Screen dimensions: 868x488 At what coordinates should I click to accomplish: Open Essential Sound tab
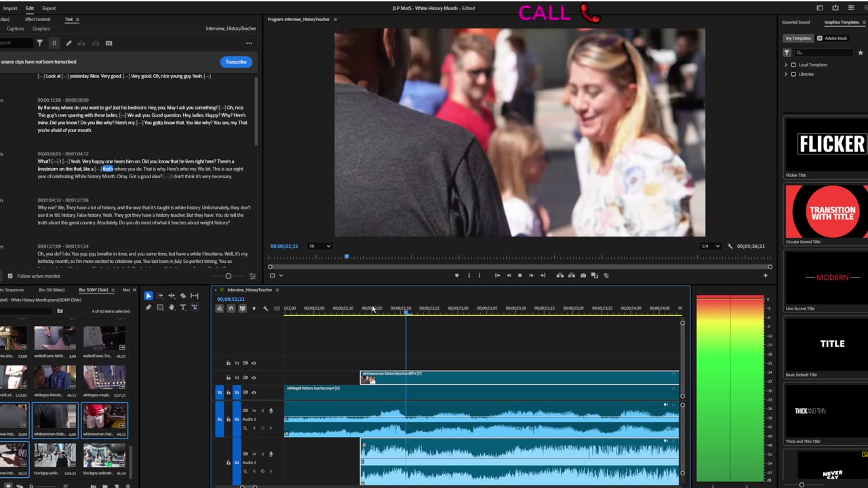795,22
